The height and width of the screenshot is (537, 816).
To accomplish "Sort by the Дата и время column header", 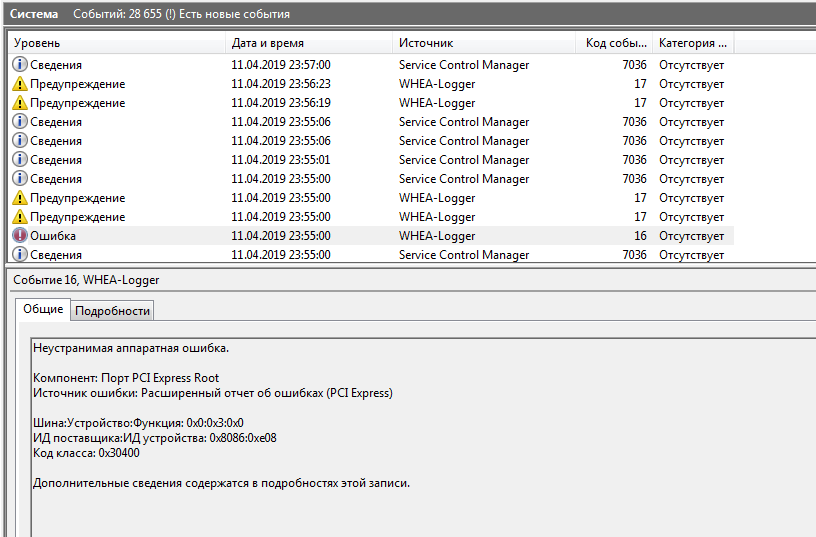I will [x=267, y=43].
